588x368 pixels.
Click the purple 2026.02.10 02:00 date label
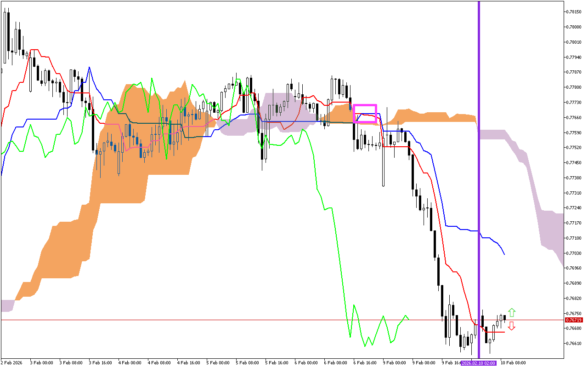479,363
